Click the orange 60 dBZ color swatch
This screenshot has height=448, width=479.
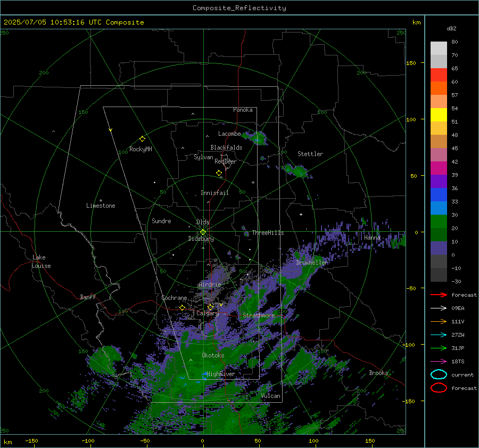[439, 88]
